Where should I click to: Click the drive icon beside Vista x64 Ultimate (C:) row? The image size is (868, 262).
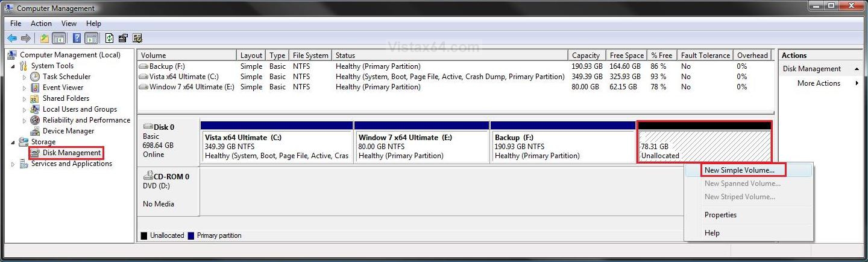pyautogui.click(x=143, y=77)
